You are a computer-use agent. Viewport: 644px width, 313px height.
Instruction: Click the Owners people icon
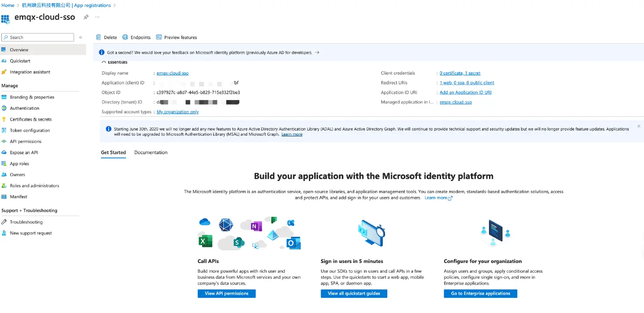pyautogui.click(x=4, y=175)
